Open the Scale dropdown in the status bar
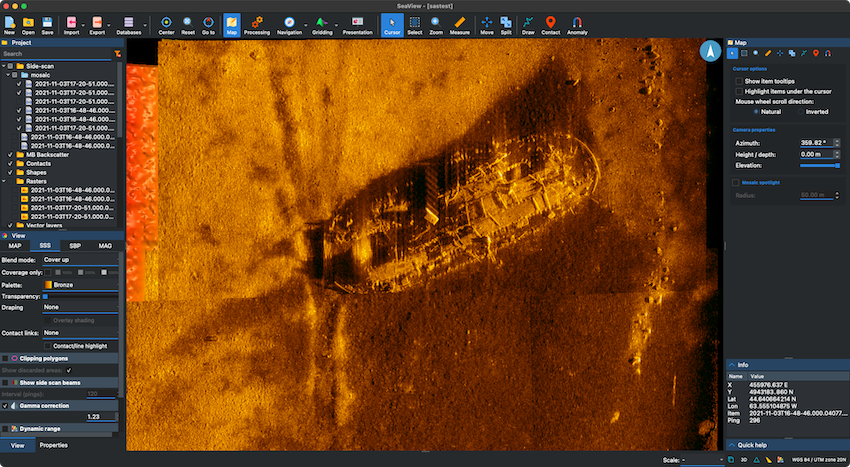Image resolution: width=850 pixels, height=467 pixels. (703, 460)
